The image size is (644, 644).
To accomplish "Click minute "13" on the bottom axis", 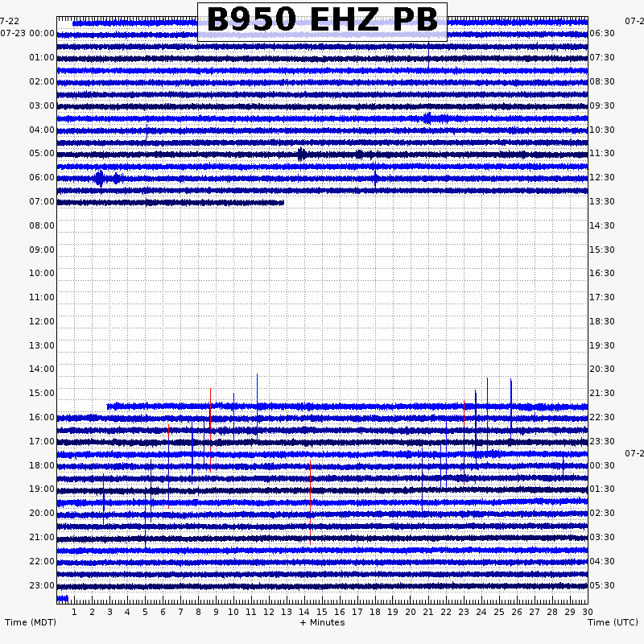I will (287, 613).
